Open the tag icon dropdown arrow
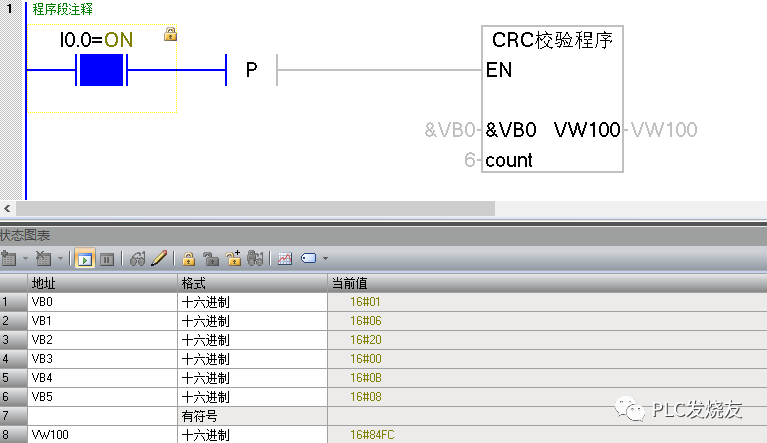The image size is (767, 443). (x=325, y=258)
